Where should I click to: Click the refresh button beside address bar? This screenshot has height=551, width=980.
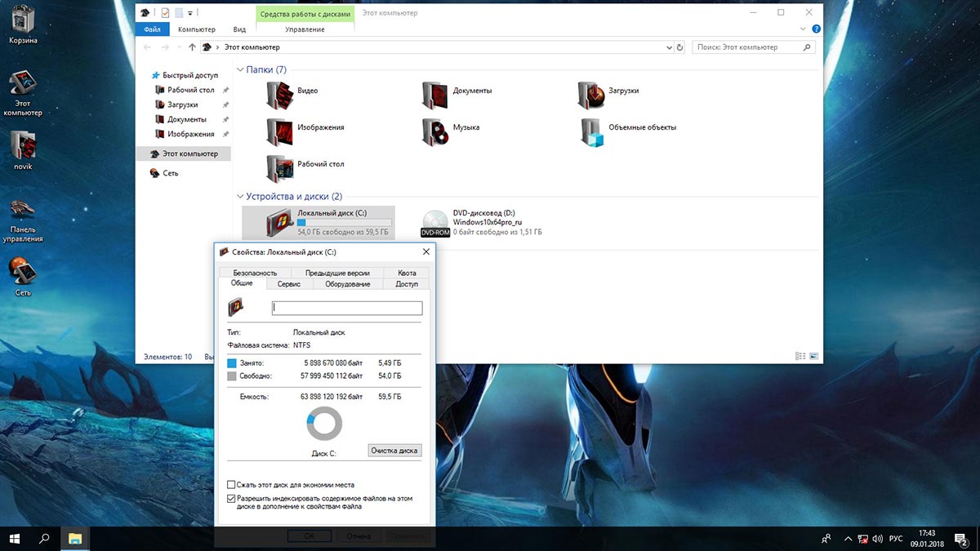(680, 47)
